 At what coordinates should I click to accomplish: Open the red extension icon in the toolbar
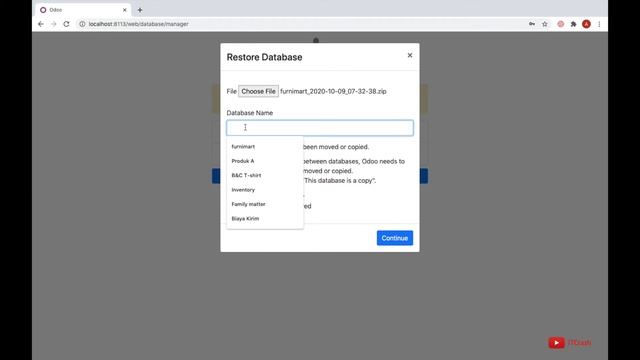[x=560, y=24]
